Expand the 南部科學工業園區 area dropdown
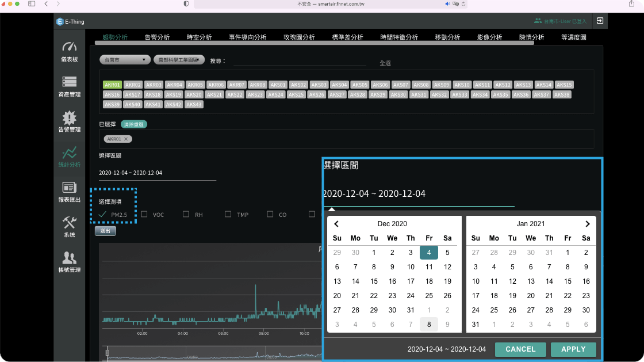644x362 pixels. coord(179,59)
